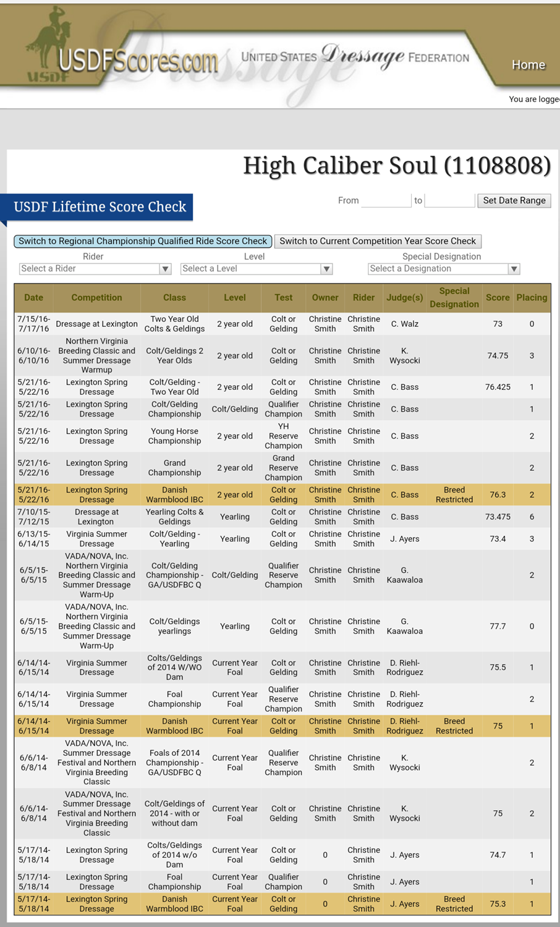Open the Select a Designation dropdown
560x927 pixels.
point(444,269)
